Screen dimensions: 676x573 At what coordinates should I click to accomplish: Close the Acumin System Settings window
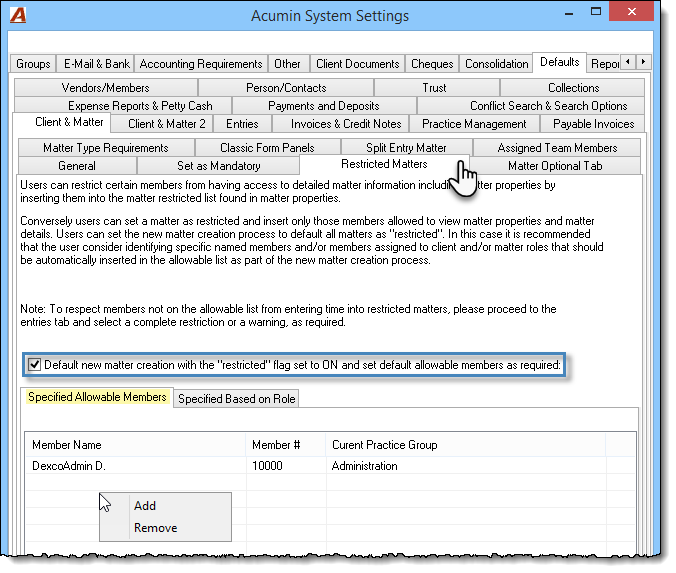(632, 12)
